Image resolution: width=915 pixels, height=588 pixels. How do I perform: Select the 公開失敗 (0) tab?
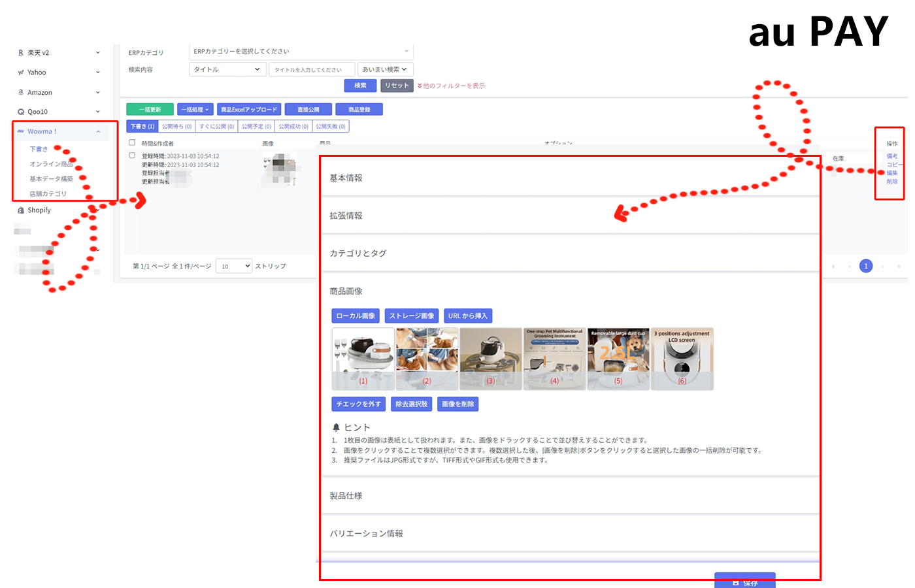coord(331,127)
